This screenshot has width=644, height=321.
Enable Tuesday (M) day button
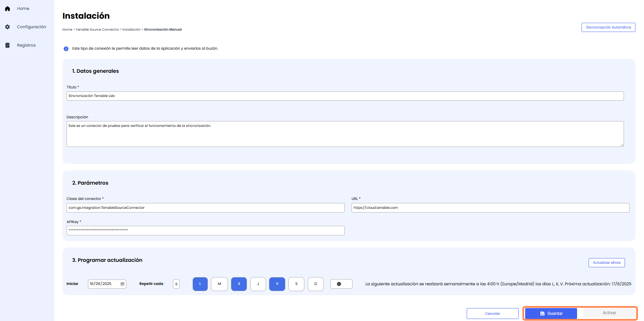219,284
